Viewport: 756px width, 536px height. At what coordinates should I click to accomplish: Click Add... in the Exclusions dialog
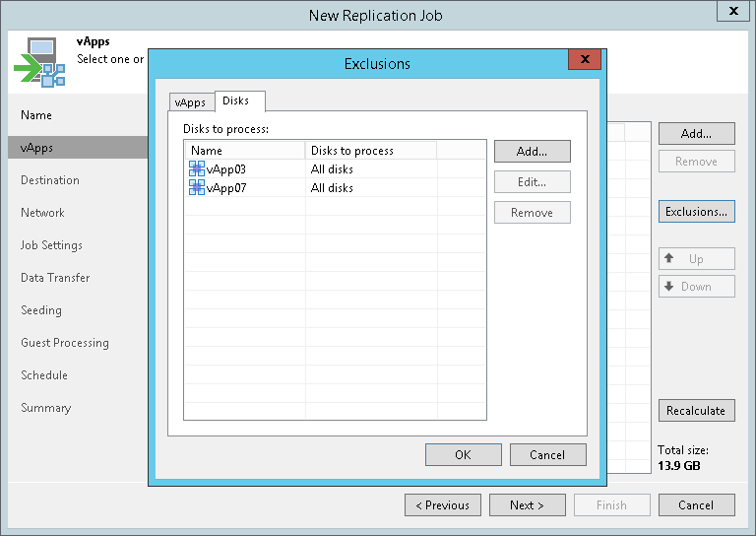coord(533,152)
